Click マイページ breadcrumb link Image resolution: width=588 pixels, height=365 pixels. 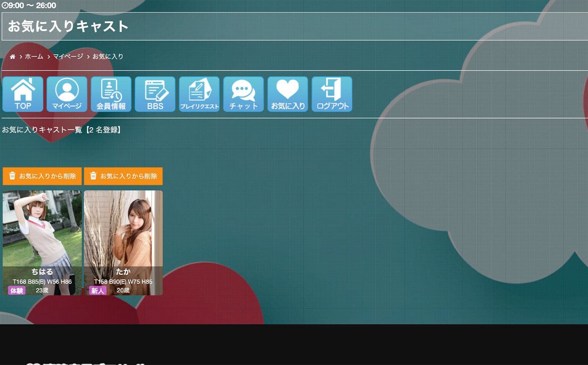[68, 57]
